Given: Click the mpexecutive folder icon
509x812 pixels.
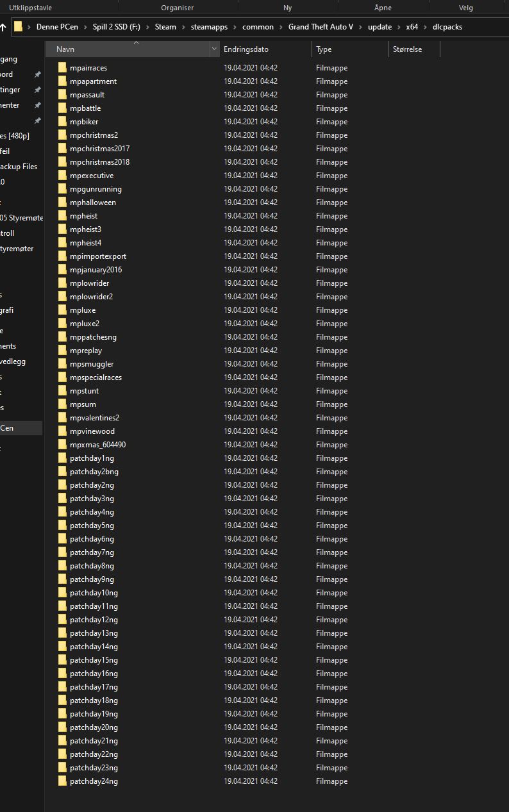Looking at the screenshot, I should (x=62, y=176).
